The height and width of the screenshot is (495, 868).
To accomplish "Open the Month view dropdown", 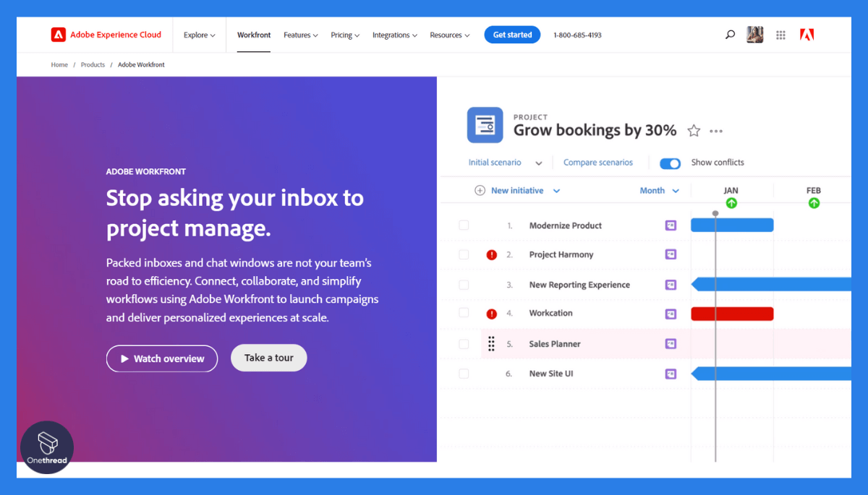I will [x=659, y=191].
